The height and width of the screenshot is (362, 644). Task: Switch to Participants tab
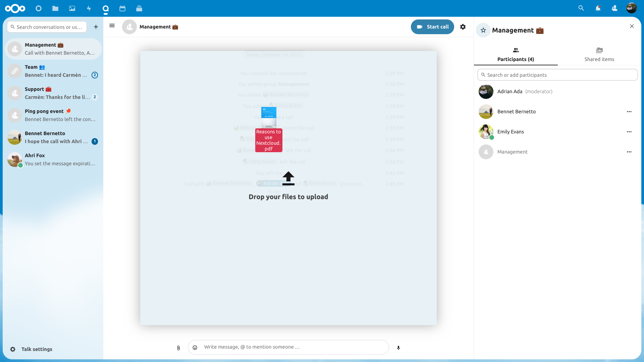516,55
